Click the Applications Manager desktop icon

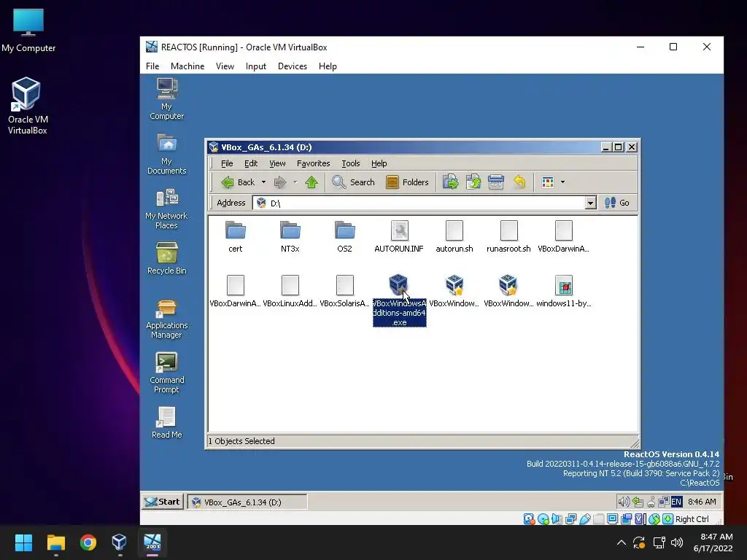(x=167, y=319)
